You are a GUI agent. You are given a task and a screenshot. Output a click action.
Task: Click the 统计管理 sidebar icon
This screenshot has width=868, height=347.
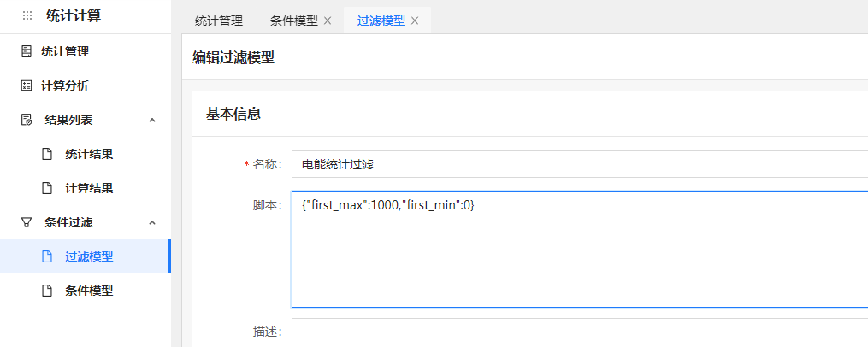click(x=26, y=51)
